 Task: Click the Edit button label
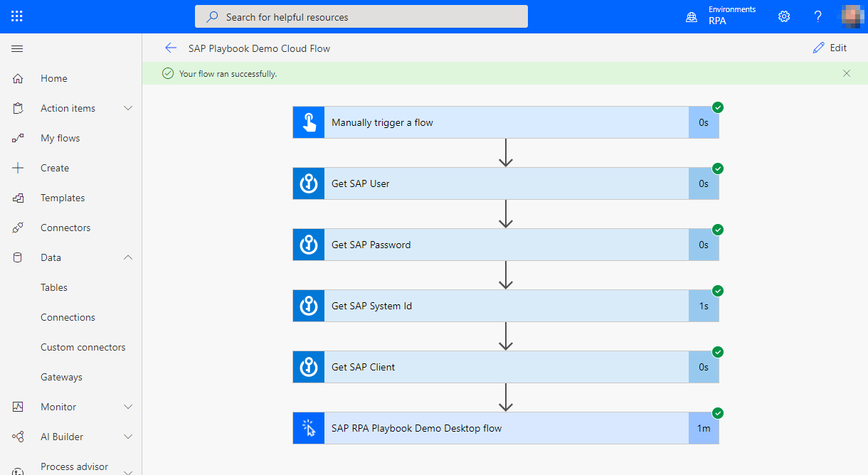[838, 48]
